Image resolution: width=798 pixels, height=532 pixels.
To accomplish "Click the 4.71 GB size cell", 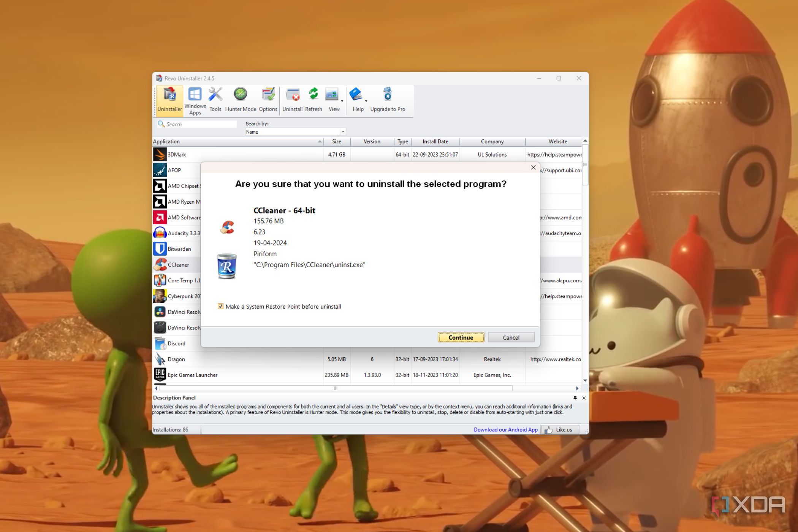I will 337,154.
